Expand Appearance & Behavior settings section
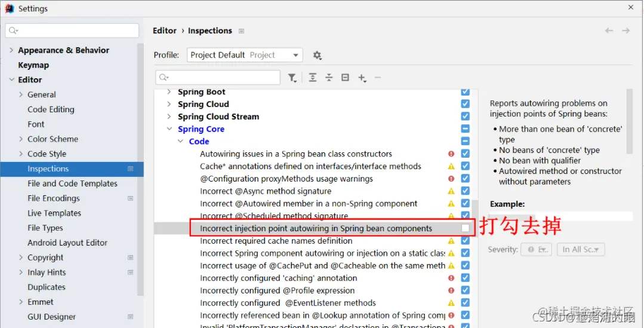This screenshot has width=644, height=328. pyautogui.click(x=11, y=50)
